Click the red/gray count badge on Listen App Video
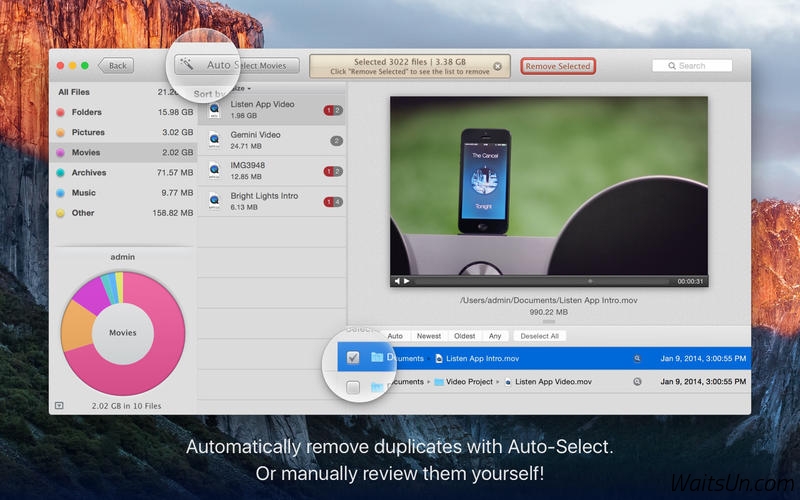 (333, 110)
